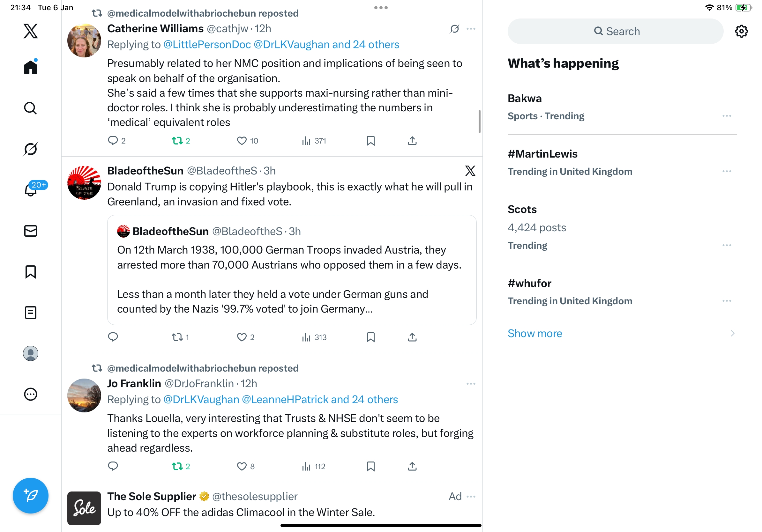This screenshot has height=532, width=762.
Task: Open more options for Catherine Williams' post
Action: click(471, 29)
